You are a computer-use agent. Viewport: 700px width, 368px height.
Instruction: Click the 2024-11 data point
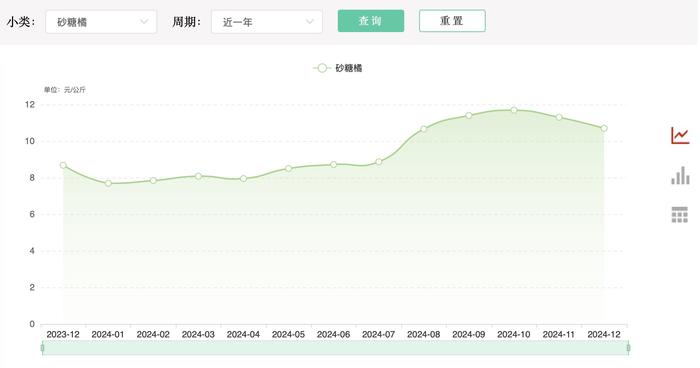[559, 117]
